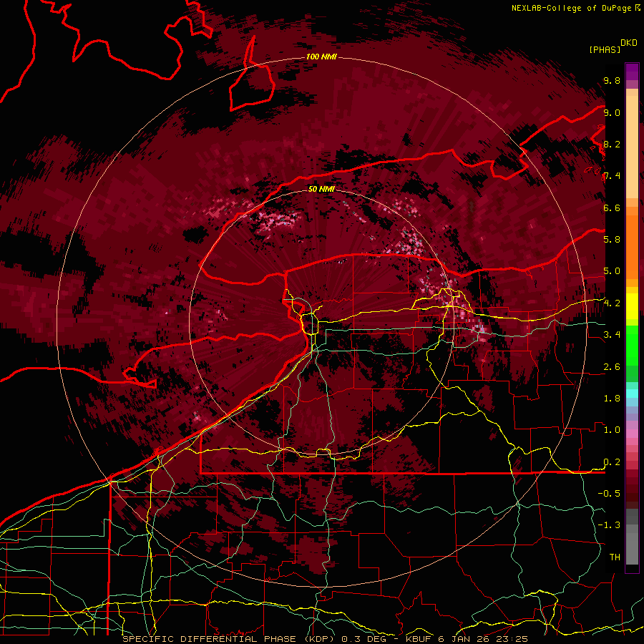Click the cyan segment of the color bar
Viewport: 644px width, 644px height.
pyautogui.click(x=632, y=394)
